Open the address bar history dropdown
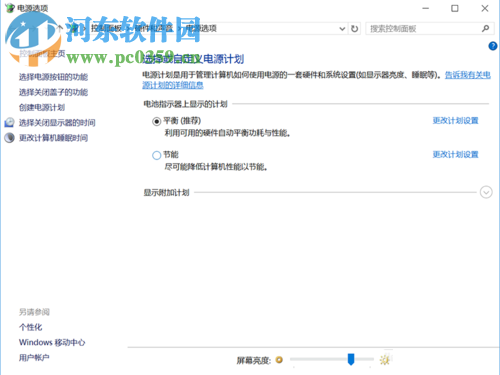This screenshot has width=500, height=375. (x=342, y=29)
